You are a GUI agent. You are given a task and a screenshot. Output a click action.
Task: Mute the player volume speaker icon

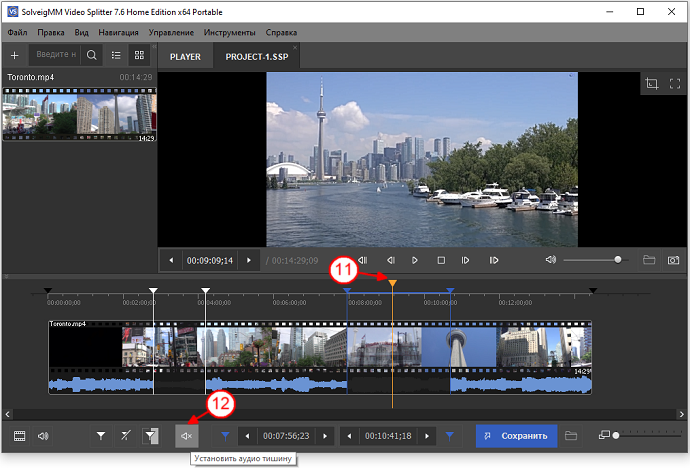550,260
